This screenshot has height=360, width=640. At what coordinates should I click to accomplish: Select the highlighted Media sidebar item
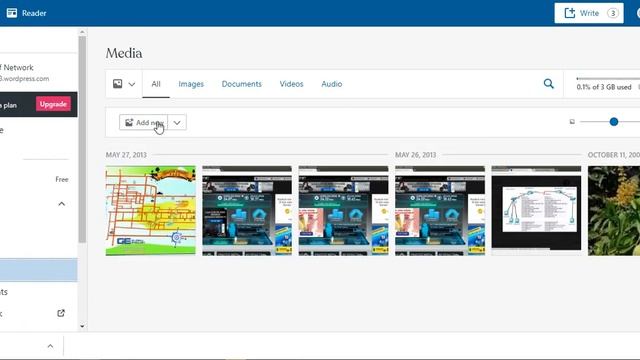pos(38,270)
